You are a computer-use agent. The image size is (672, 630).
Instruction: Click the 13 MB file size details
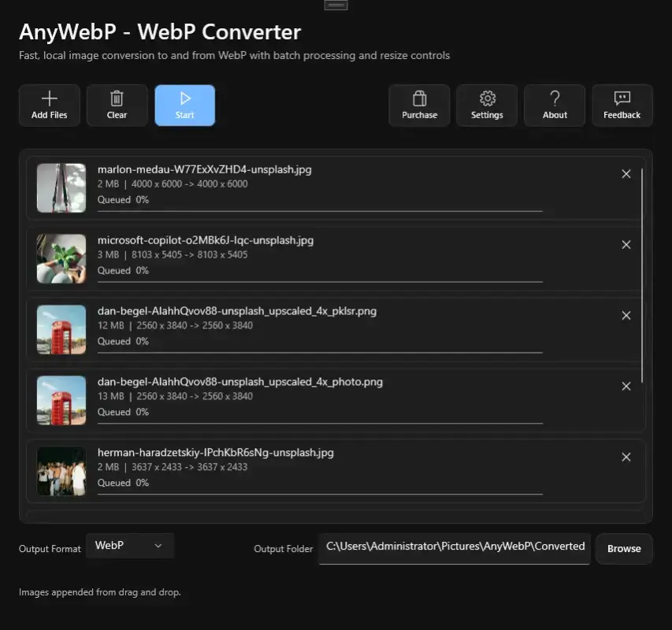(x=175, y=396)
